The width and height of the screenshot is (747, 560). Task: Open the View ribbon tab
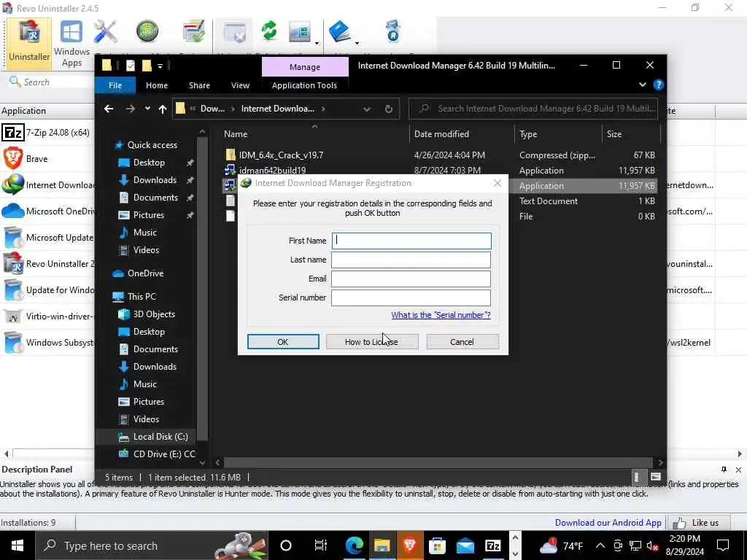pos(240,85)
